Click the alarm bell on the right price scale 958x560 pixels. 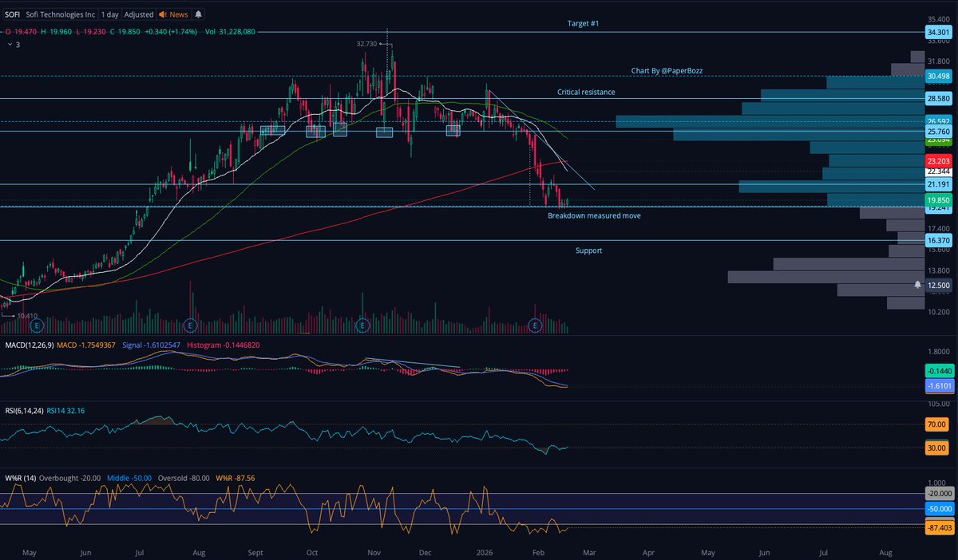(918, 284)
